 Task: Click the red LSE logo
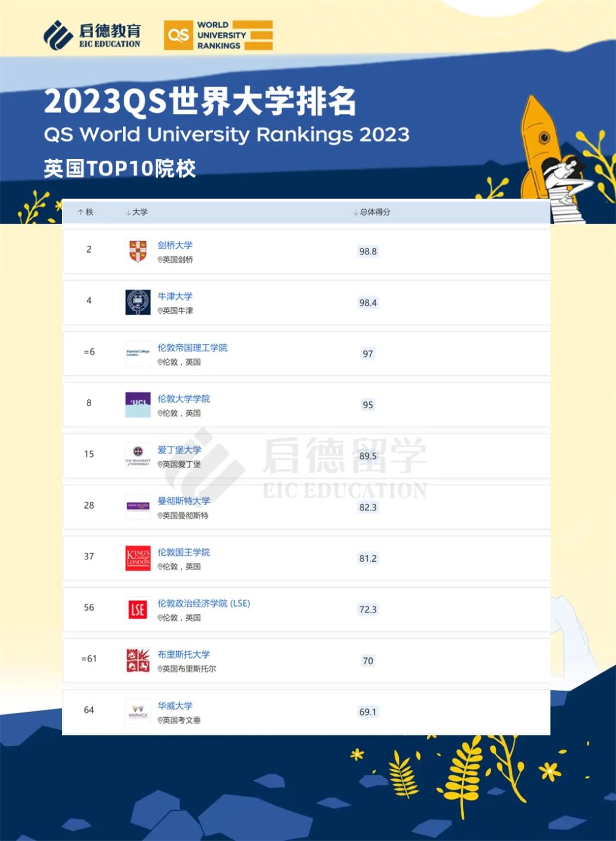click(138, 610)
